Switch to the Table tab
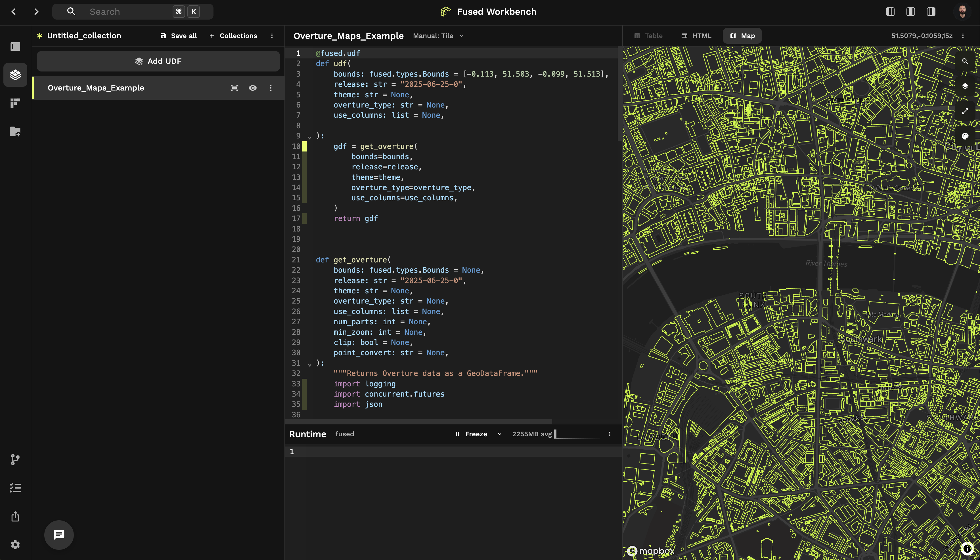The width and height of the screenshot is (980, 560). [x=648, y=36]
